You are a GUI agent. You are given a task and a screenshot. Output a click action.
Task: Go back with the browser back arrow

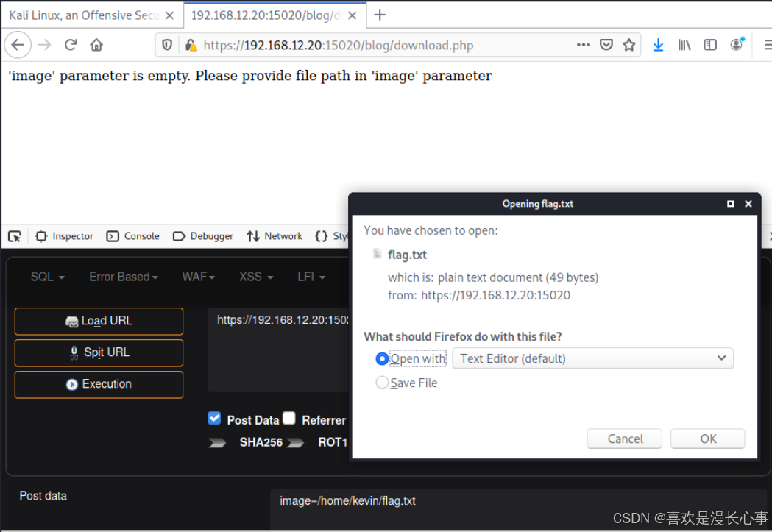(18, 45)
